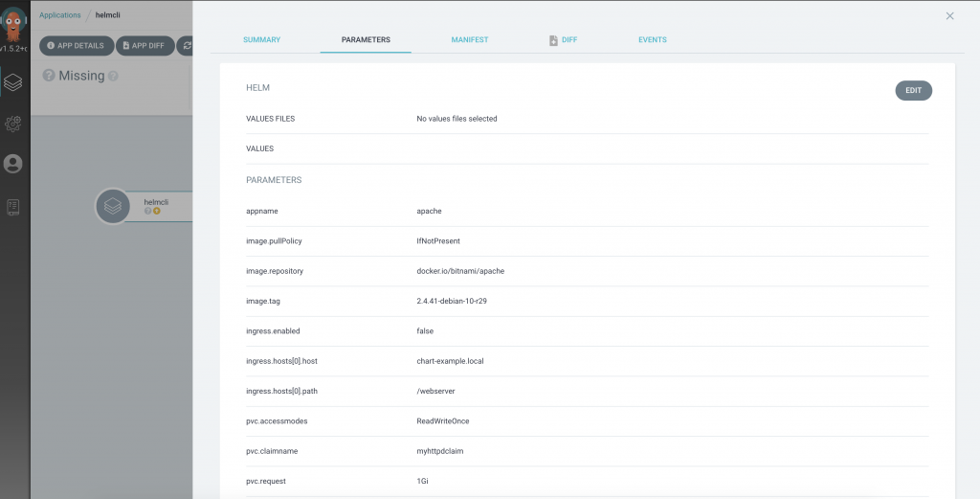
Task: Open Applications via the layers sidebar icon
Action: click(13, 82)
